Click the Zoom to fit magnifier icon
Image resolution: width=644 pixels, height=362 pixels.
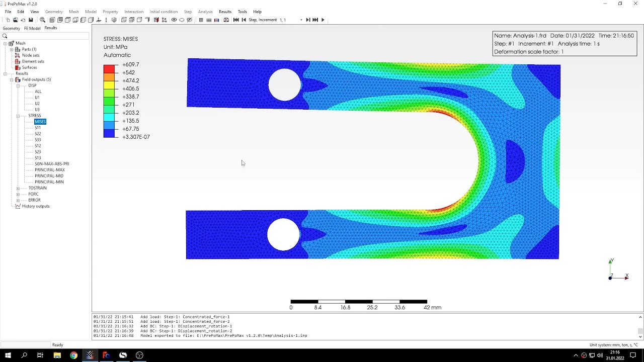pyautogui.click(x=42, y=20)
